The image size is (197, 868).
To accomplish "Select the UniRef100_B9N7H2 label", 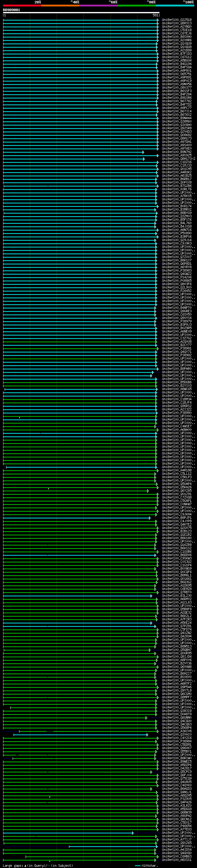I will click(x=177, y=152).
